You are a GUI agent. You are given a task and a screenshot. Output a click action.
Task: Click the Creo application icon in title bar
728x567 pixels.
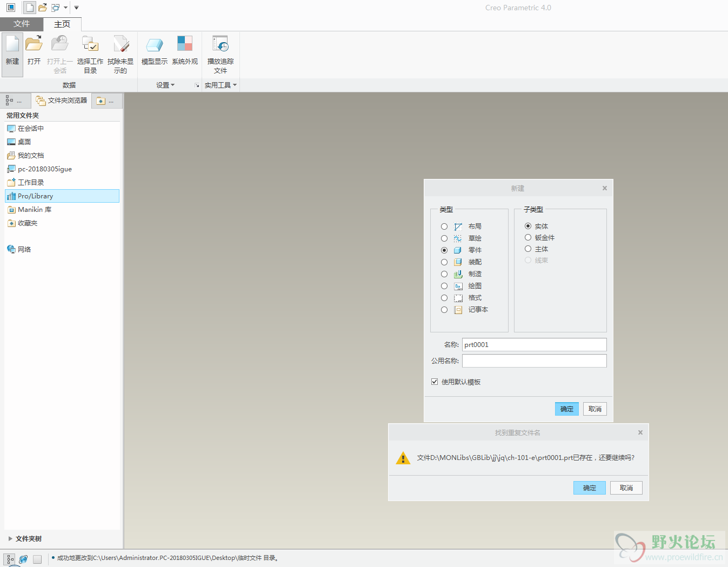click(x=11, y=8)
